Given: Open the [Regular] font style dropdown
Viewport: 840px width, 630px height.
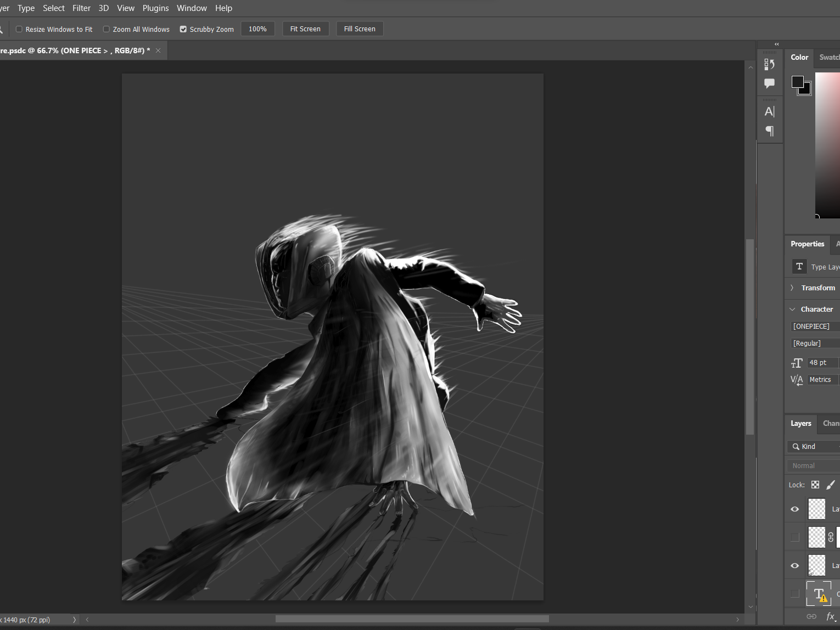Looking at the screenshot, I should click(x=815, y=343).
